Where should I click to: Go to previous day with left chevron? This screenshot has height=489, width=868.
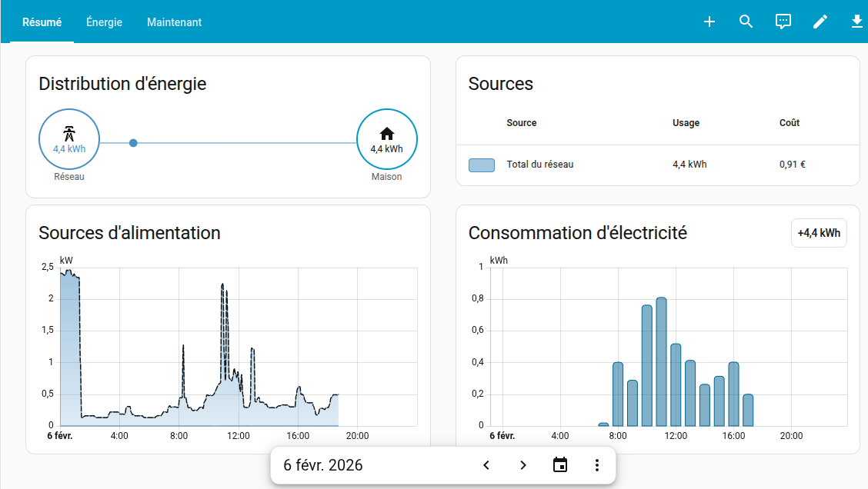(x=486, y=465)
